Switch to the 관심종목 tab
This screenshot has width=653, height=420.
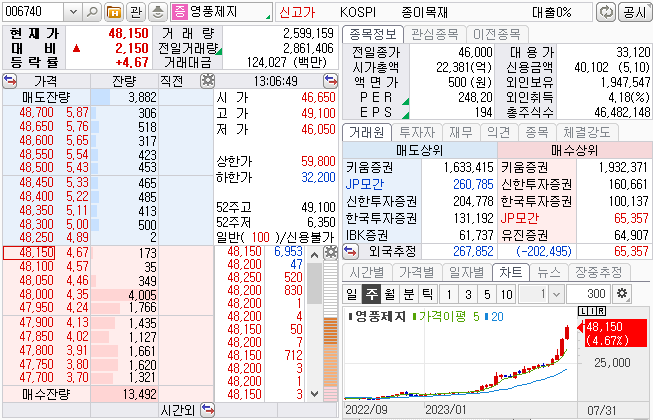[x=434, y=34]
